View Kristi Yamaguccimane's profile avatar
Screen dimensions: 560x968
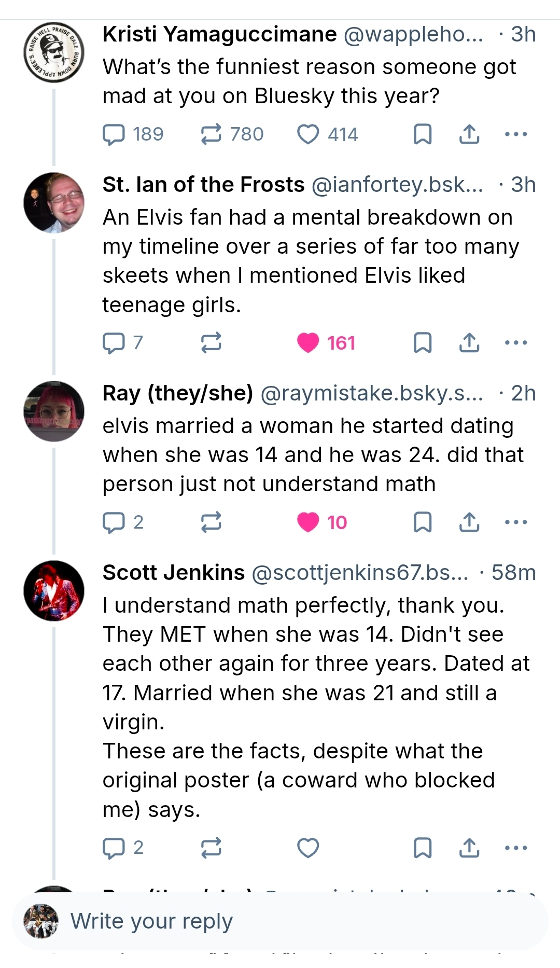click(x=54, y=52)
